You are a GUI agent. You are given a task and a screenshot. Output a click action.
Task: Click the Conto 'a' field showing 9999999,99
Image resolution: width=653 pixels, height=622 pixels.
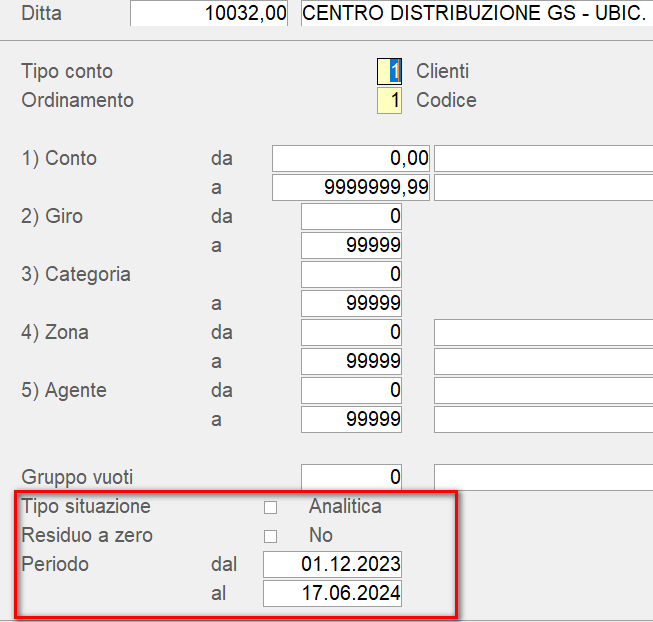point(351,188)
